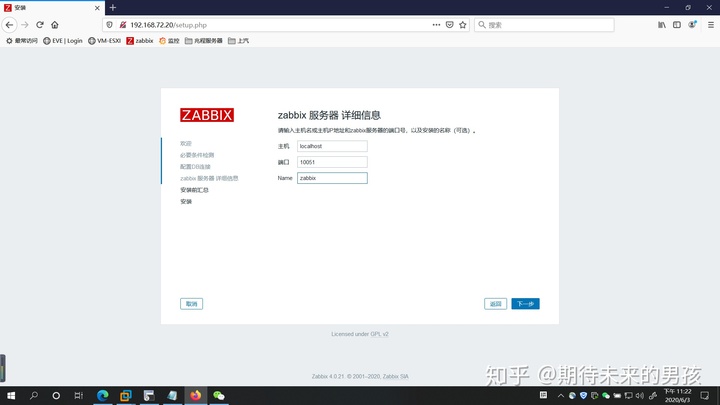The width and height of the screenshot is (720, 405).
Task: Open the GPL v2 license link
Action: [x=379, y=334]
